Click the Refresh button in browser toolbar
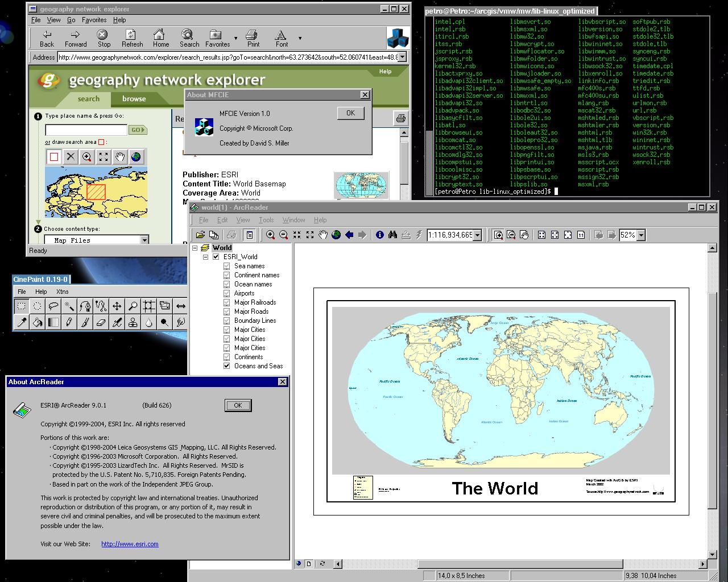Screen dimensions: 728x582 [x=132, y=39]
